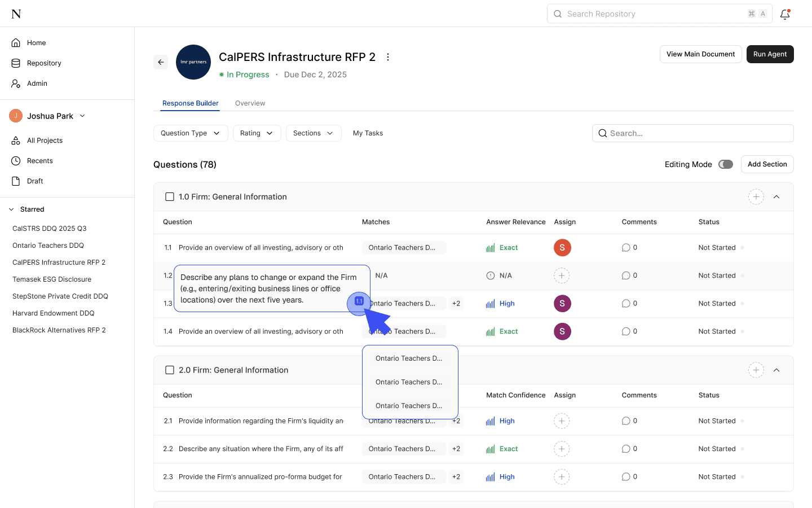
Task: Open Harvard Endowment DDQ
Action: click(x=54, y=313)
